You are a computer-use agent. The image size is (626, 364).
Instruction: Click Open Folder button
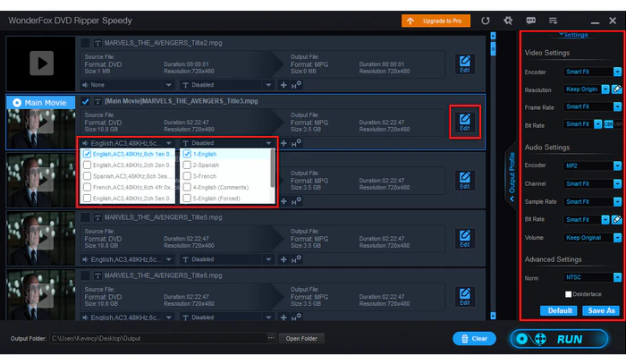click(x=301, y=338)
